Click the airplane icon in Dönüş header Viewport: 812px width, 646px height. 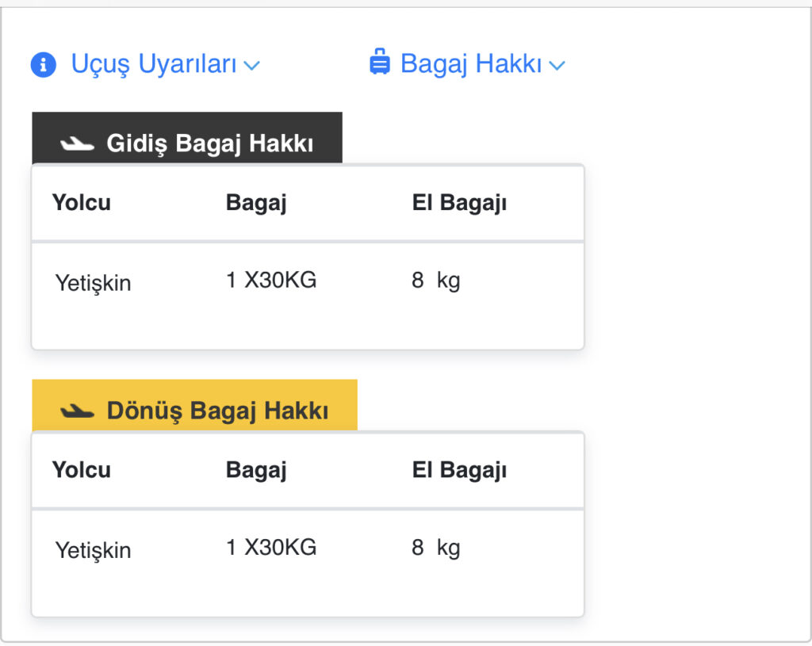click(x=77, y=411)
